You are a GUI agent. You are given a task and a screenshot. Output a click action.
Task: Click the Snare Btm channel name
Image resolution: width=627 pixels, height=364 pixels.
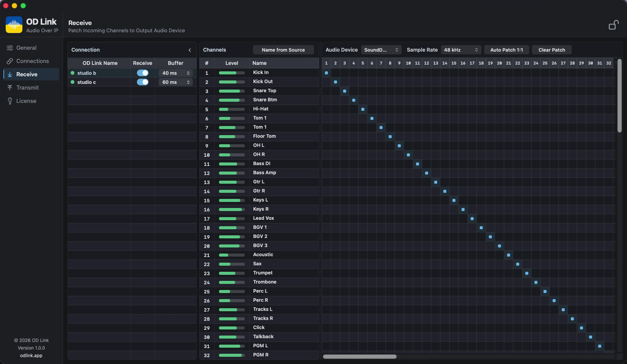point(265,100)
